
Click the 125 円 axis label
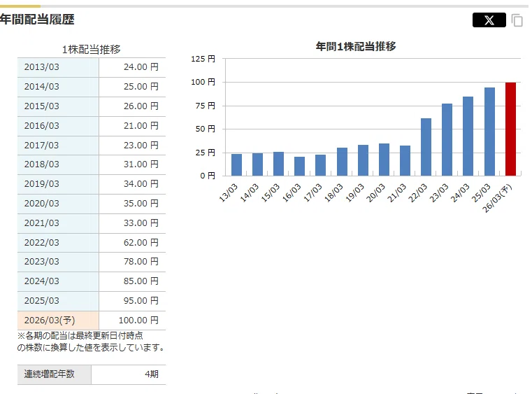pyautogui.click(x=203, y=59)
